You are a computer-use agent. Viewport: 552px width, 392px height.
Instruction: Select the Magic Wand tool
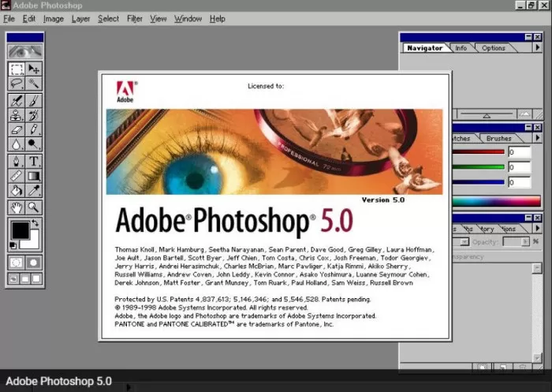(x=34, y=84)
